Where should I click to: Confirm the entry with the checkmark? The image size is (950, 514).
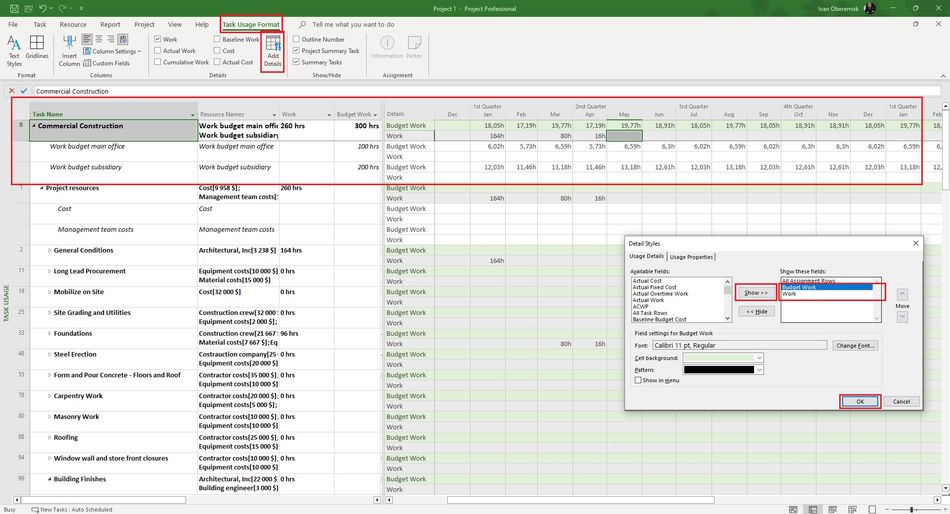point(24,91)
